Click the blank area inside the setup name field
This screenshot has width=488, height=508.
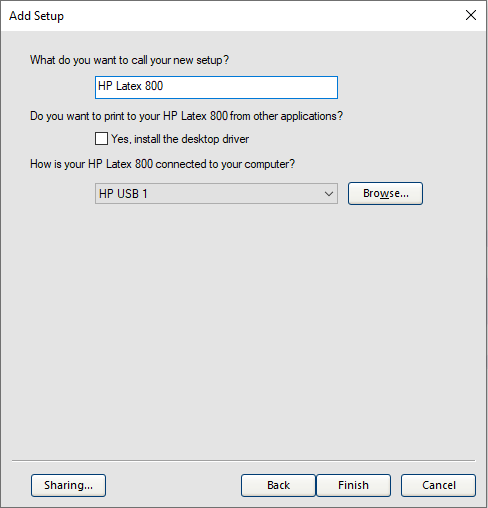point(250,87)
